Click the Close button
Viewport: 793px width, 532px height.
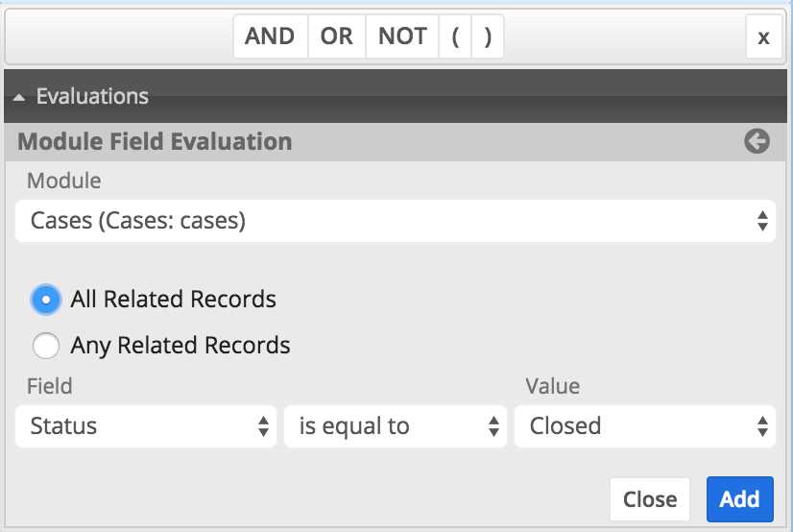coord(650,499)
